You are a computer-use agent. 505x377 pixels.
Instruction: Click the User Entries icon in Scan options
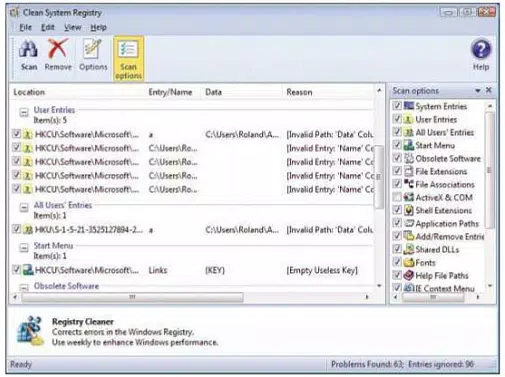click(409, 119)
